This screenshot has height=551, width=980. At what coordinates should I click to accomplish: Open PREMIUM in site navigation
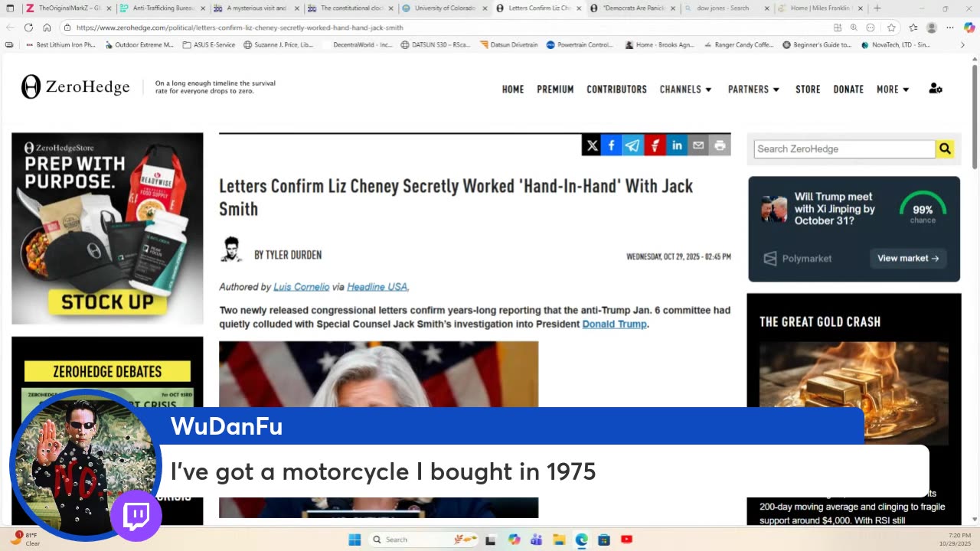[555, 90]
